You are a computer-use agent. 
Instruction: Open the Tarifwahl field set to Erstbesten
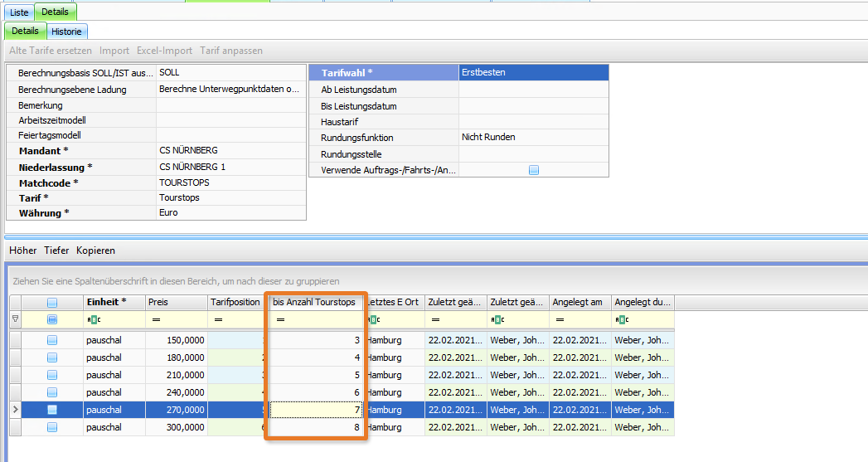coord(533,73)
